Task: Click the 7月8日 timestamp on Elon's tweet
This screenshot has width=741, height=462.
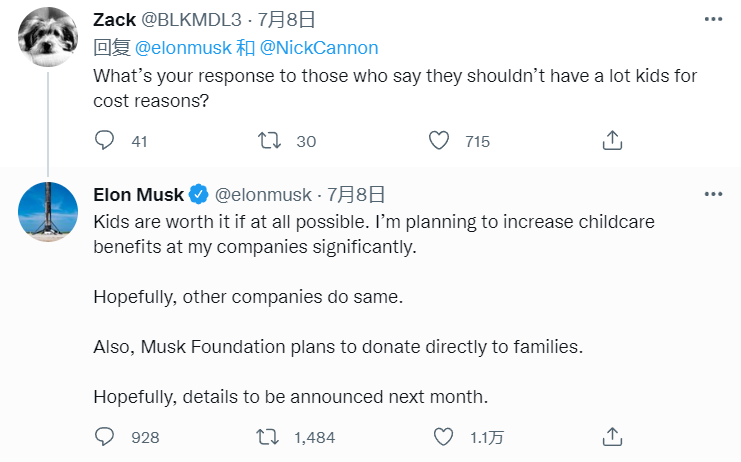Action: 356,193
